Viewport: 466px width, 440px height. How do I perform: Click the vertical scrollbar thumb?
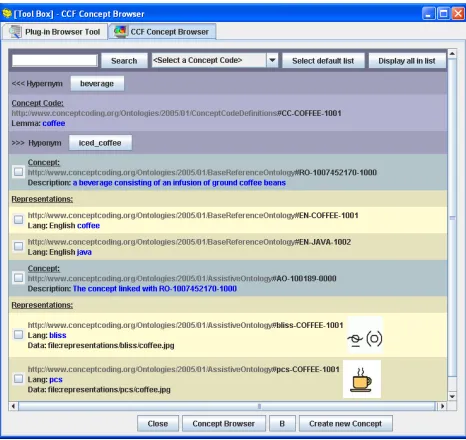tap(452, 218)
